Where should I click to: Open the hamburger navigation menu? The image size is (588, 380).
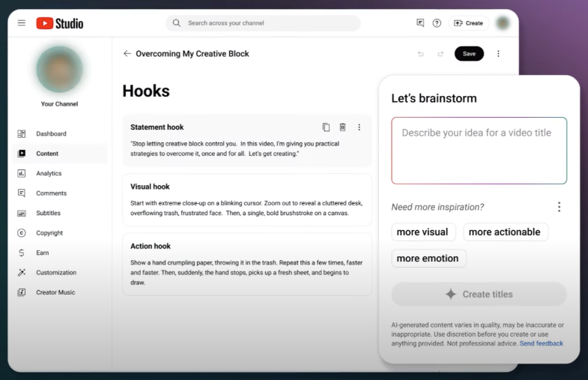tap(22, 23)
